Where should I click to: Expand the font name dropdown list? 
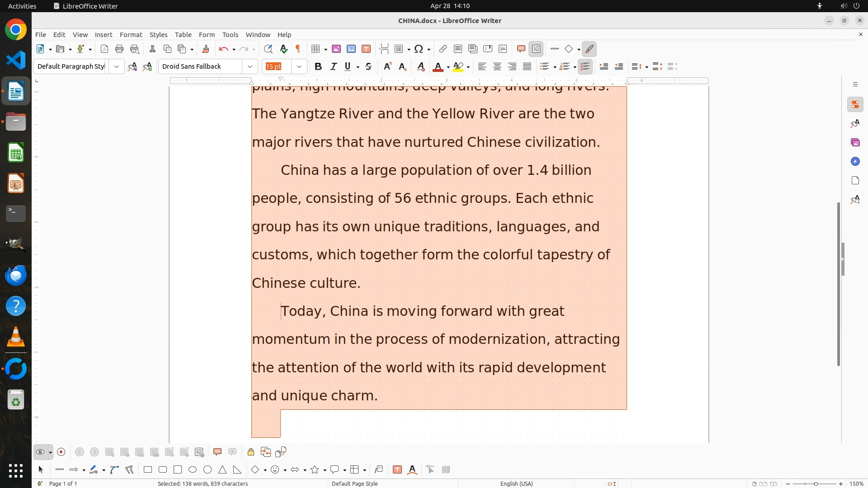250,66
